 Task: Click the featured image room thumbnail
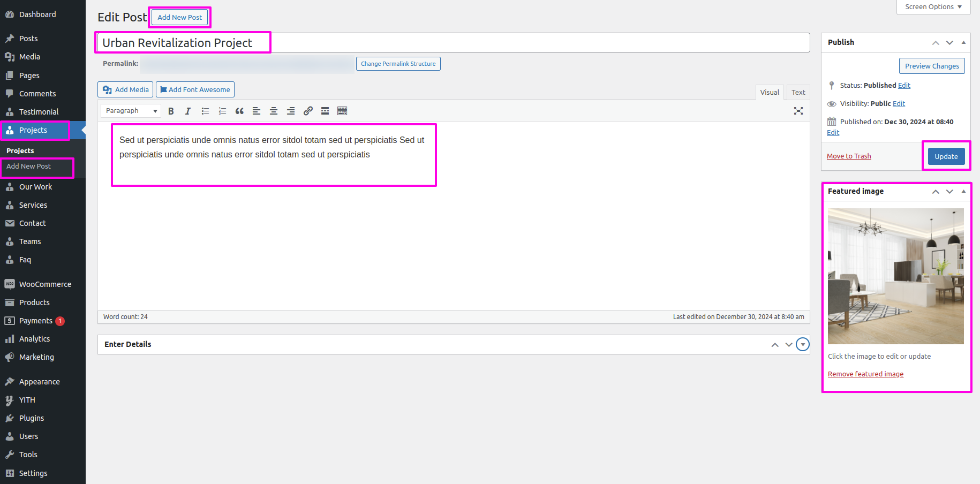coord(895,276)
